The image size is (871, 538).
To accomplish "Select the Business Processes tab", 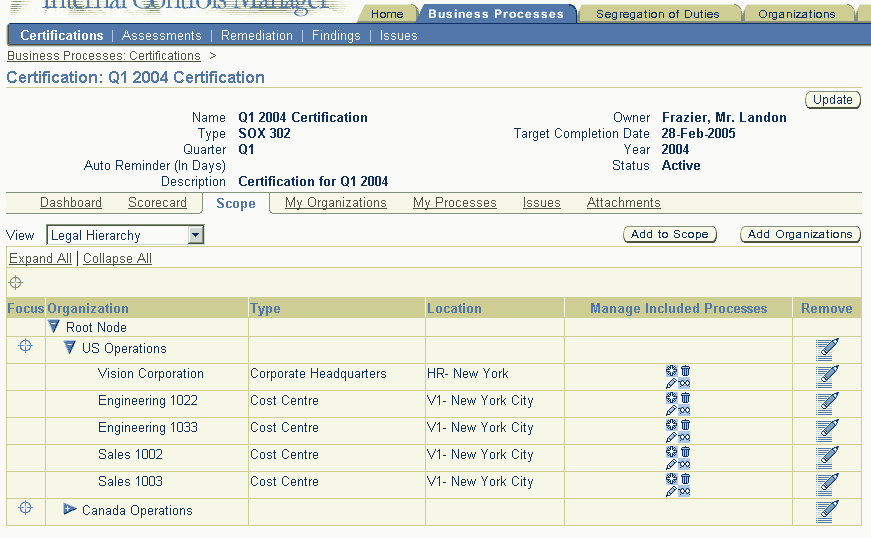I will pos(495,14).
